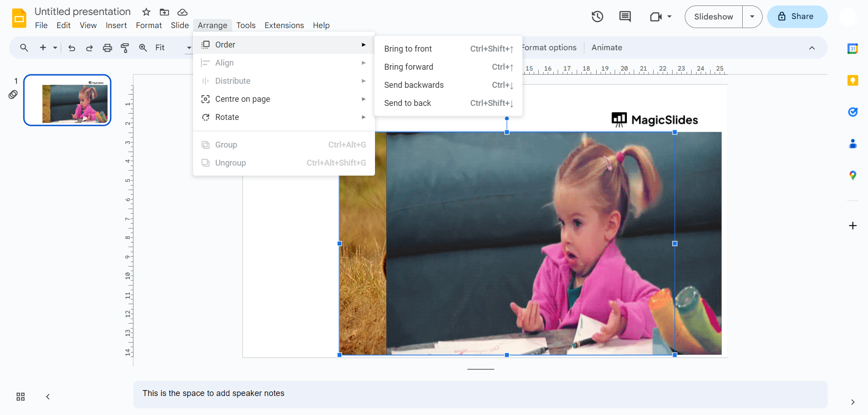
Task: Open the Slide menu
Action: point(180,25)
